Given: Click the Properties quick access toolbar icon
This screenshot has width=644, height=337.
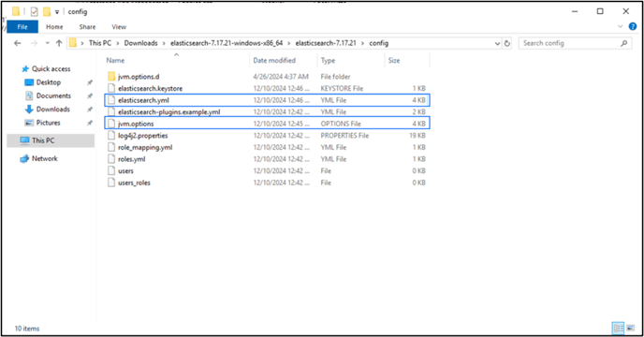Looking at the screenshot, I should (x=34, y=11).
